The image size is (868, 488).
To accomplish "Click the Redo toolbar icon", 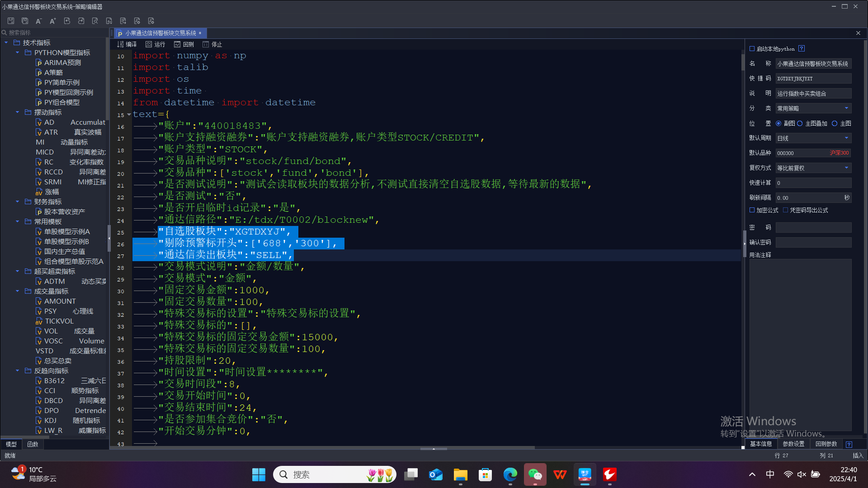I will point(81,21).
